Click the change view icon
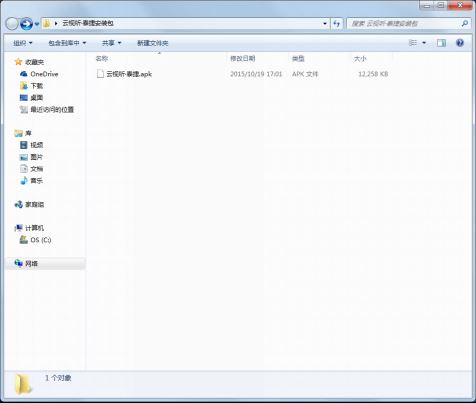This screenshot has height=403, width=476. point(413,43)
